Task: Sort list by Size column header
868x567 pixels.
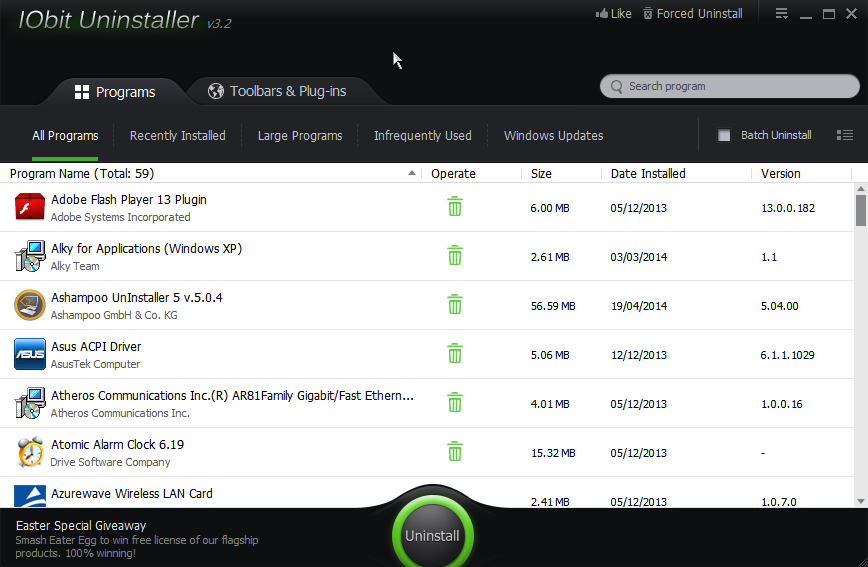Action: (x=541, y=173)
